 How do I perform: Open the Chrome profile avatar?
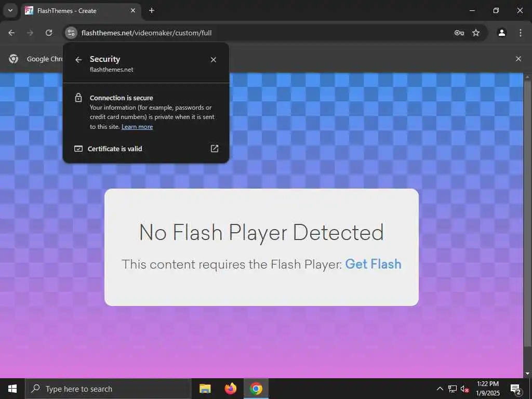[502, 33]
